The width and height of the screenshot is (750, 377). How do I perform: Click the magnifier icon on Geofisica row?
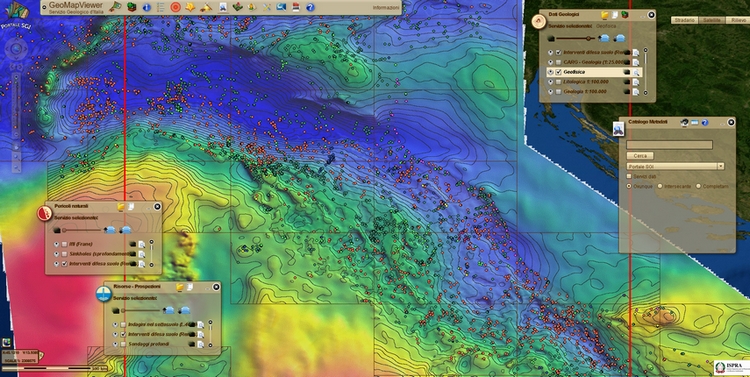click(x=637, y=72)
